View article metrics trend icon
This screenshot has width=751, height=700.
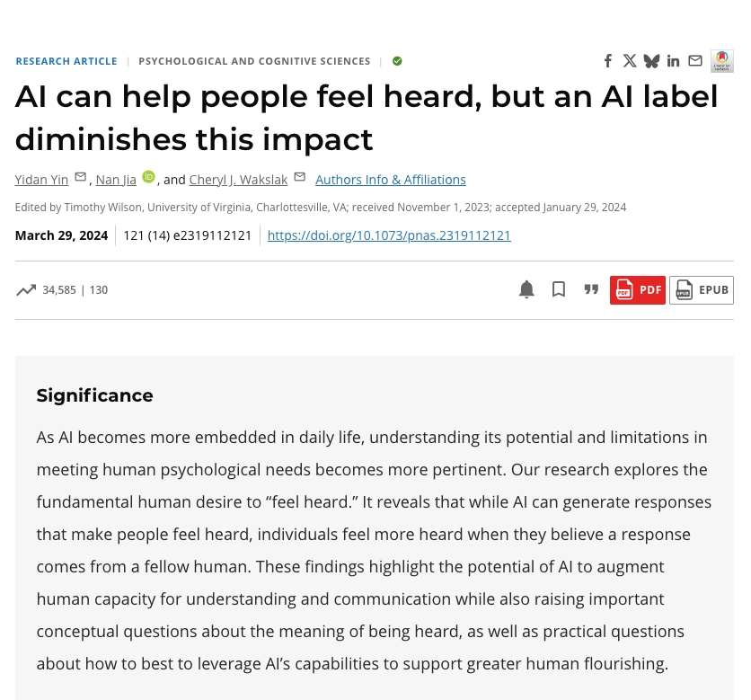click(x=26, y=289)
